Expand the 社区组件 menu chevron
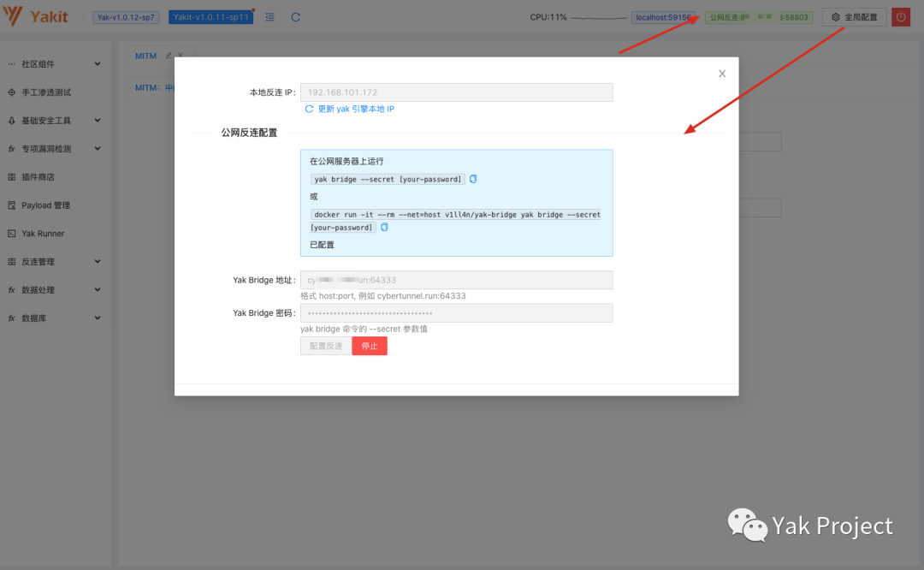 [98, 63]
